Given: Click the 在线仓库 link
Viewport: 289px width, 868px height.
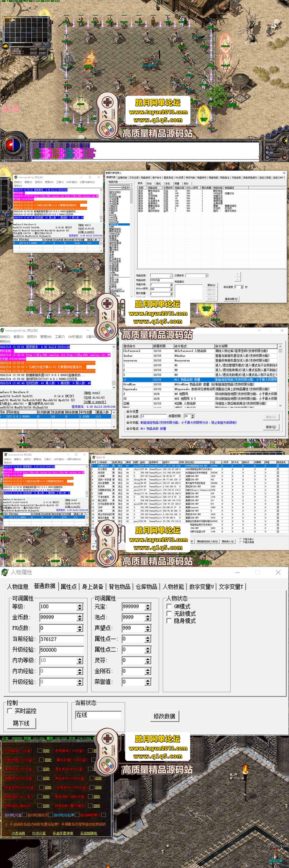Looking at the screenshot, I should [x=39, y=833].
